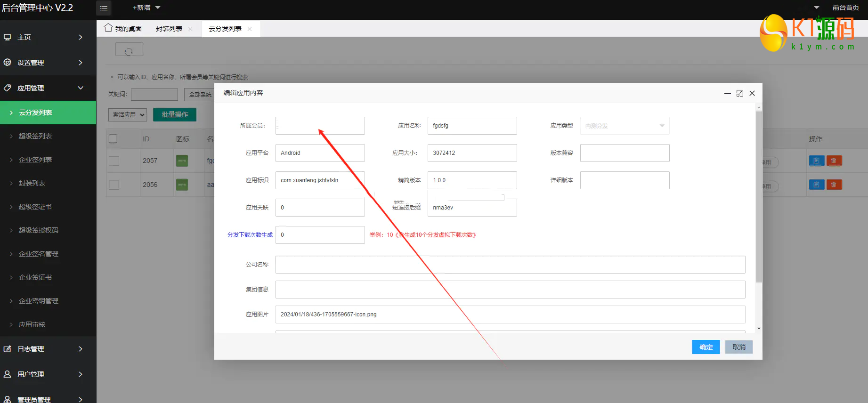Open 超级签证书 in the sidebar
Image resolution: width=868 pixels, height=403 pixels.
point(48,207)
